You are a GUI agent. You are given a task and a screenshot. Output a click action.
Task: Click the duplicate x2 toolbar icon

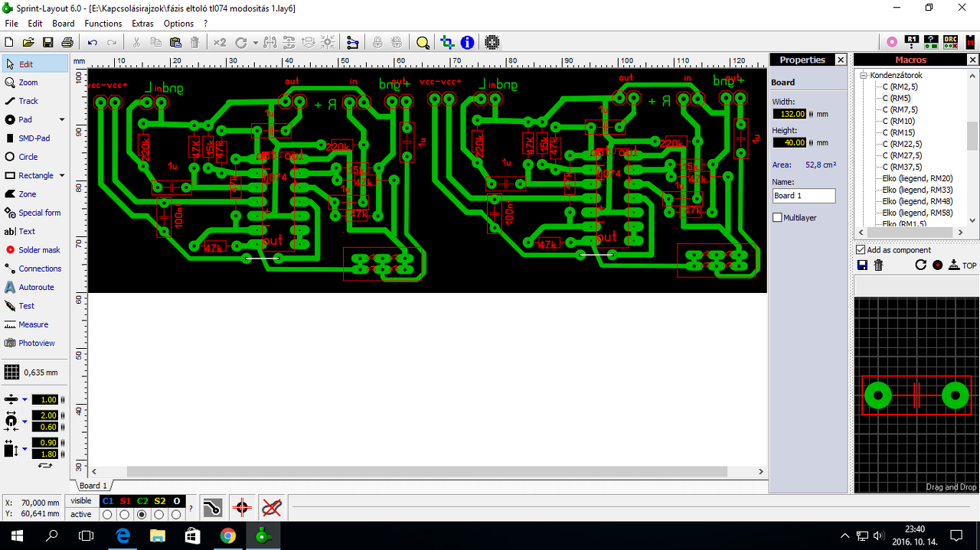point(220,43)
